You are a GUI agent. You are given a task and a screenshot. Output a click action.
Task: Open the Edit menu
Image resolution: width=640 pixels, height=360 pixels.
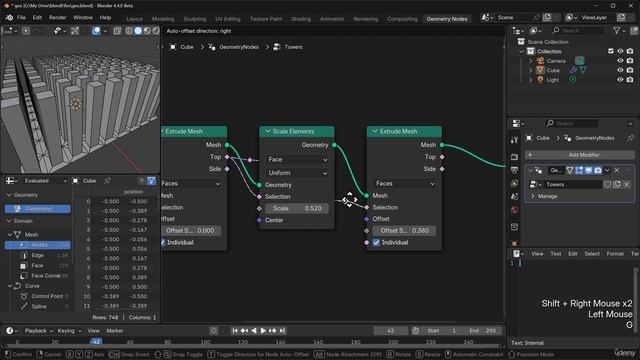pyautogui.click(x=37, y=18)
